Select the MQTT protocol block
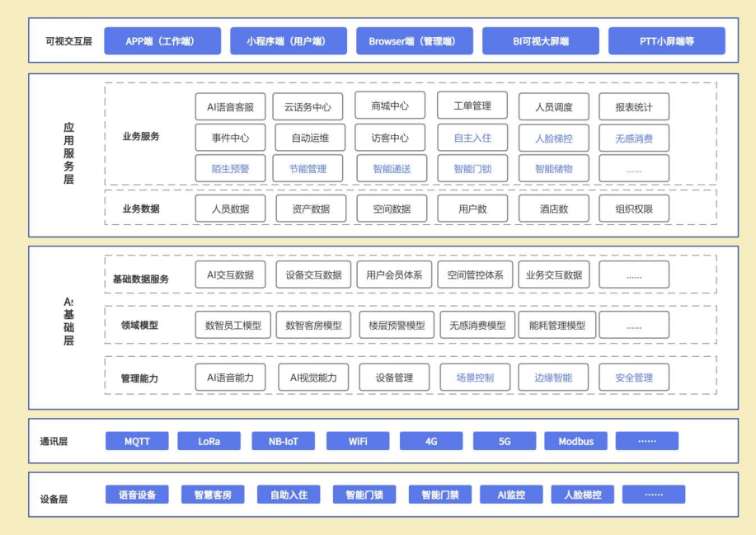The height and width of the screenshot is (535, 756). click(137, 441)
